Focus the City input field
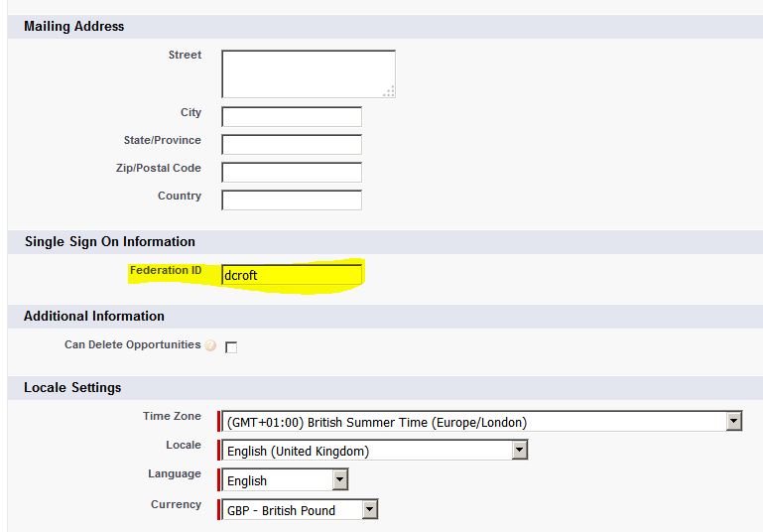This screenshot has width=763, height=532. point(292,117)
